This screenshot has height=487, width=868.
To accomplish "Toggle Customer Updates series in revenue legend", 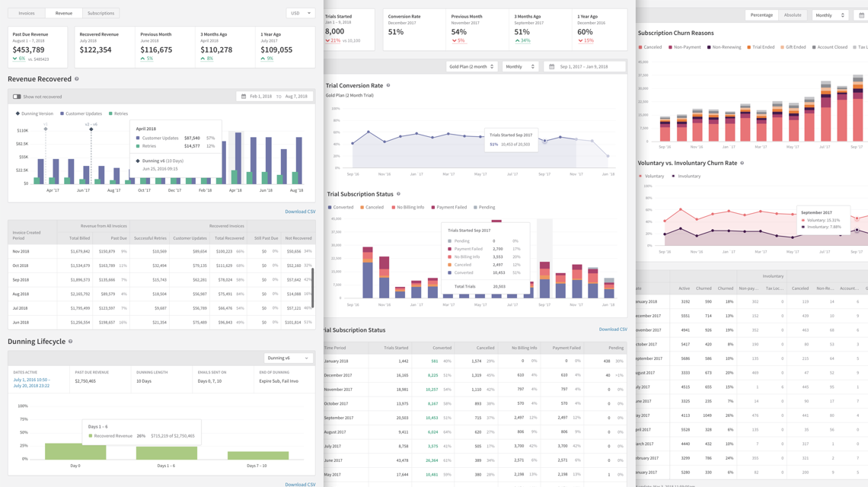I will tap(80, 113).
